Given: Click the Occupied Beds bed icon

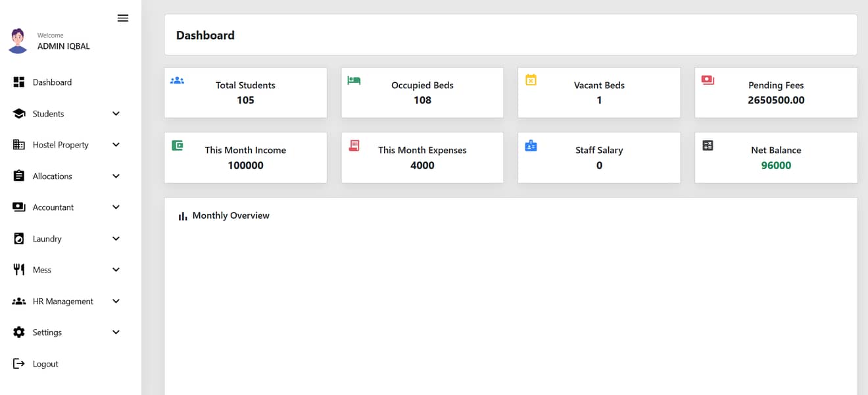Looking at the screenshot, I should point(354,80).
